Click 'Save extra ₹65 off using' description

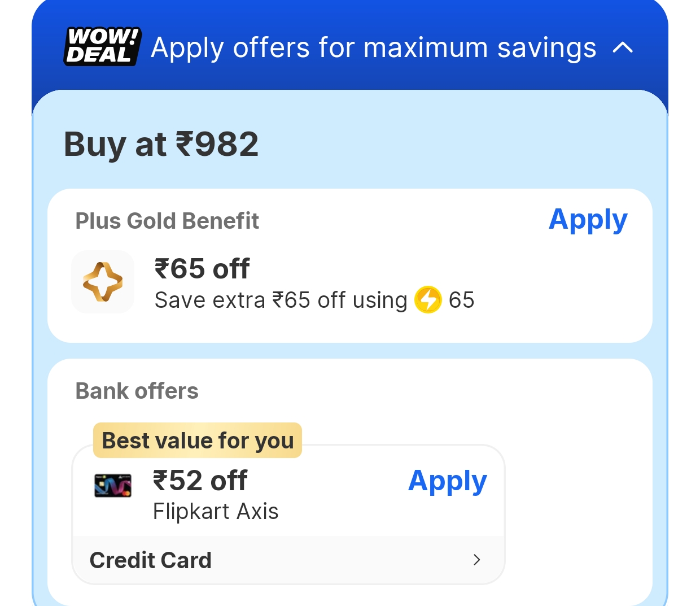[281, 300]
